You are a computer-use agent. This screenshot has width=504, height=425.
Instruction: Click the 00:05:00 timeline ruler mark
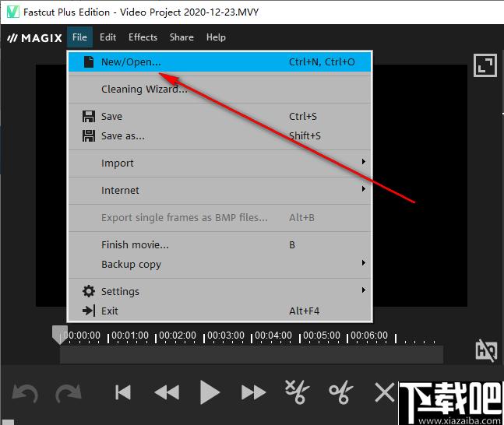[322, 335]
